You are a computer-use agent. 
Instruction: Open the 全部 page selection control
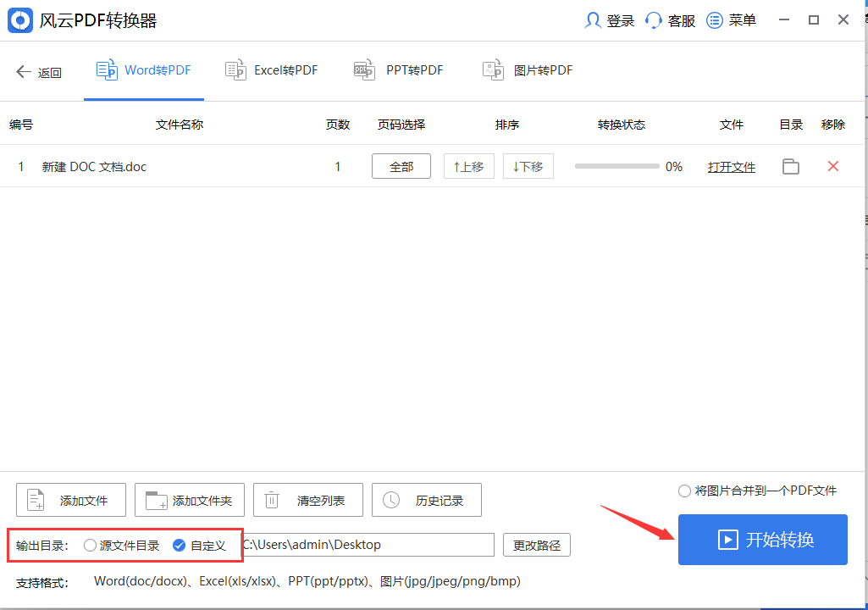pos(401,166)
